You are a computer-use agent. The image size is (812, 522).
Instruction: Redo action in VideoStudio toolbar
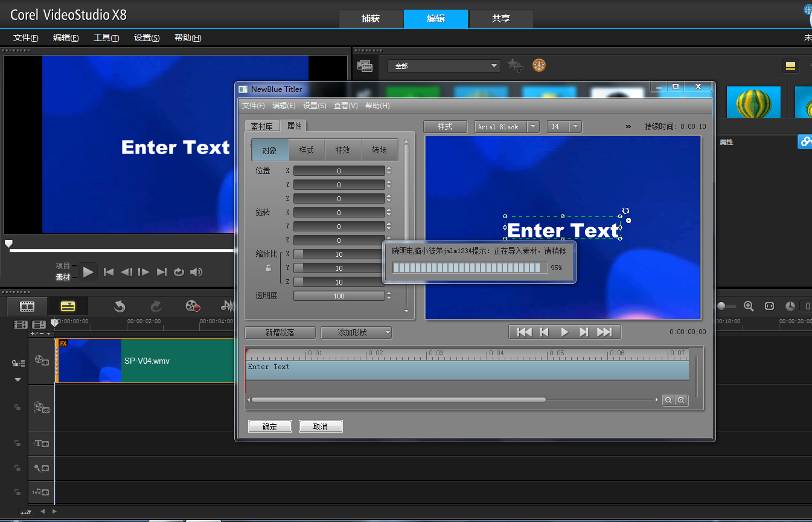click(x=156, y=306)
